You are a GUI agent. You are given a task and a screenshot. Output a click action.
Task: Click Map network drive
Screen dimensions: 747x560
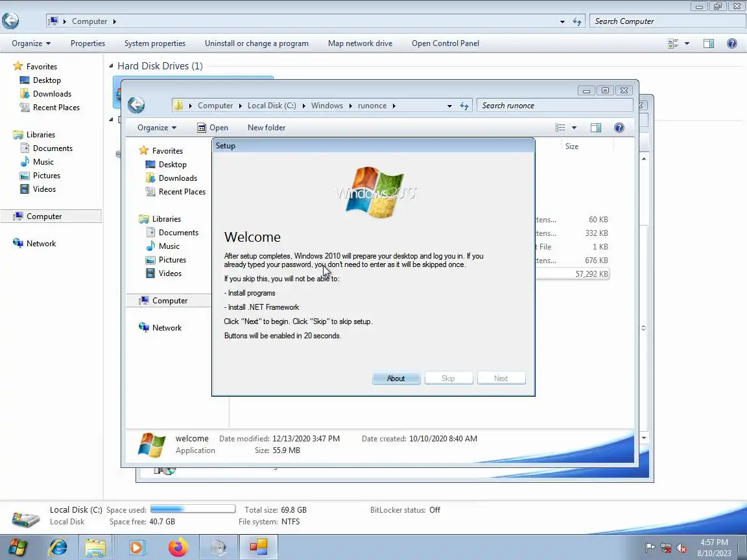click(360, 43)
